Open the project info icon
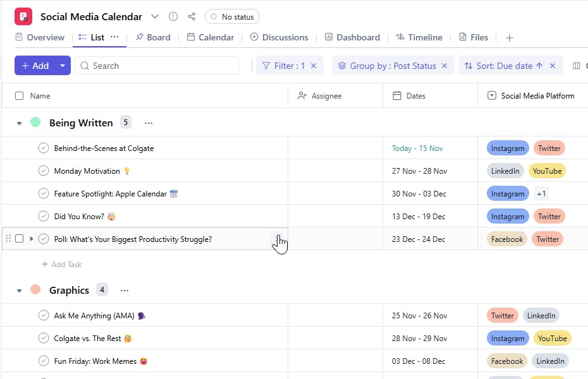 click(173, 17)
